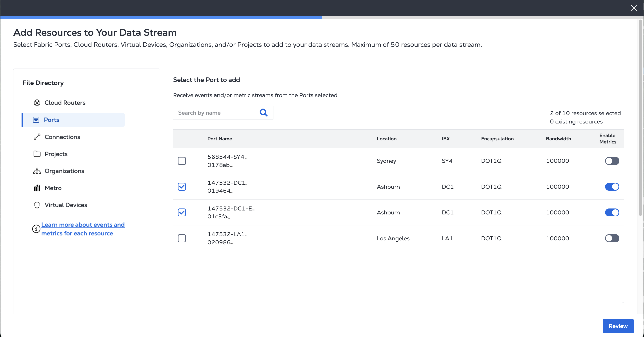Check the 147532-LA1 port checkbox

point(182,238)
